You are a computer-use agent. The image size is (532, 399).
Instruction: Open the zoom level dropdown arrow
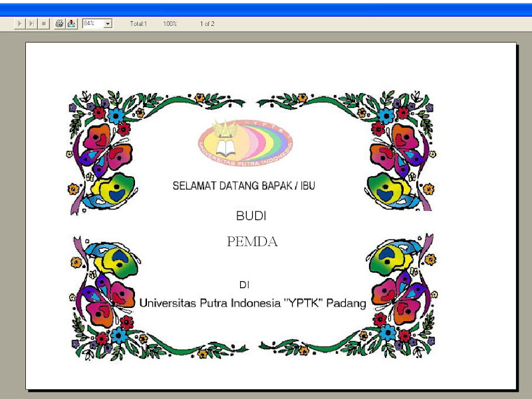[x=108, y=24]
